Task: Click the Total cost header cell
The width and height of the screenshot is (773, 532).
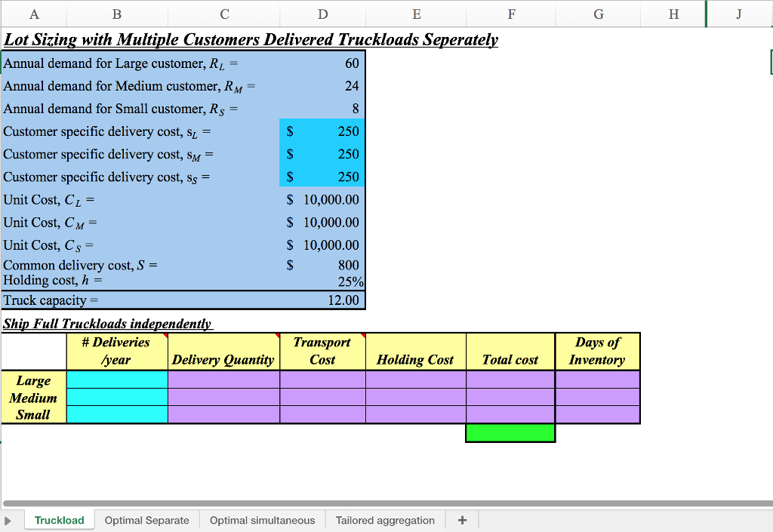Action: coord(510,351)
